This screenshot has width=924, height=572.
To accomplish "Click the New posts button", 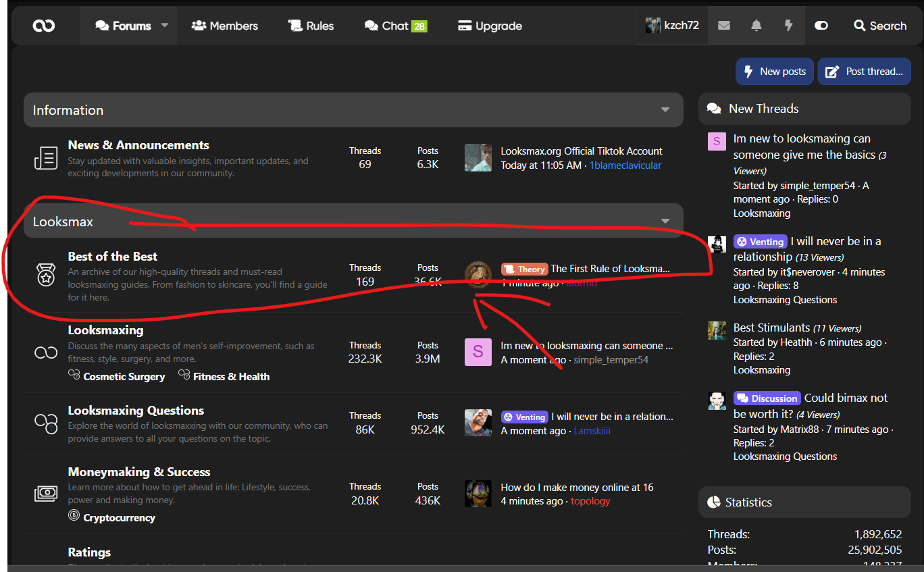I will [x=775, y=72].
